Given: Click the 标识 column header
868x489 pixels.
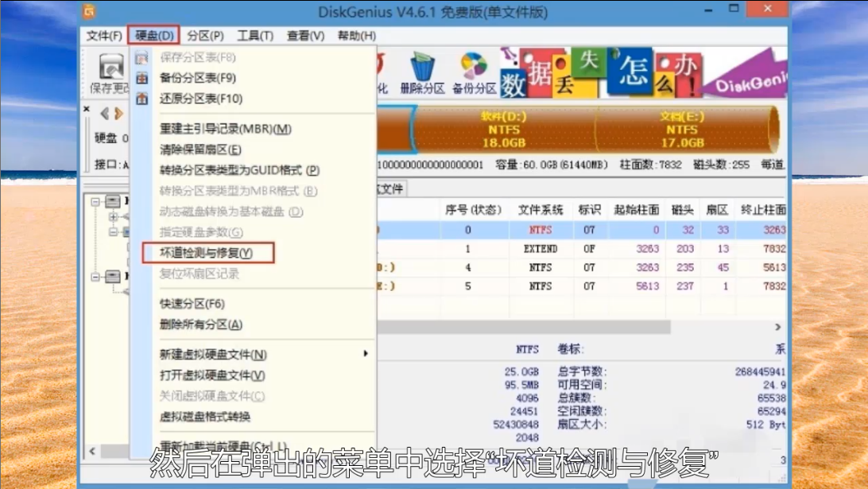Looking at the screenshot, I should 590,210.
